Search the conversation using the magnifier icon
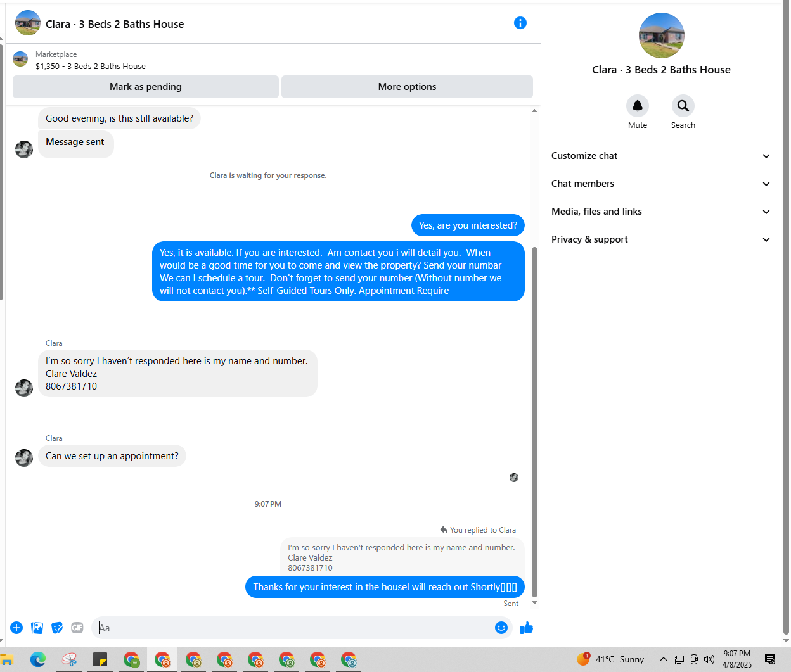The image size is (791, 672). [683, 106]
